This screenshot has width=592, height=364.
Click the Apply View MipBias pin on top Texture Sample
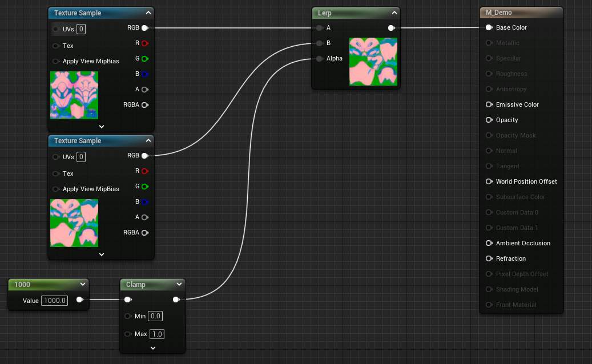click(56, 61)
